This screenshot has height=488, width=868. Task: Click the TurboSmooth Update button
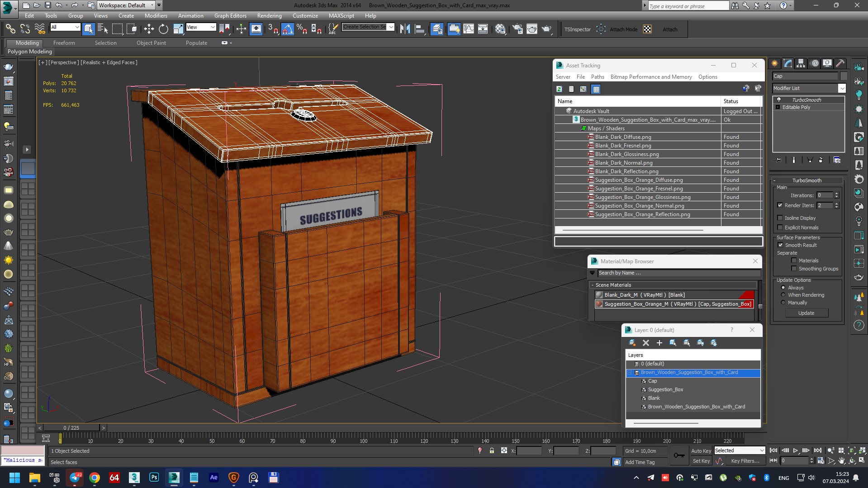(x=806, y=313)
